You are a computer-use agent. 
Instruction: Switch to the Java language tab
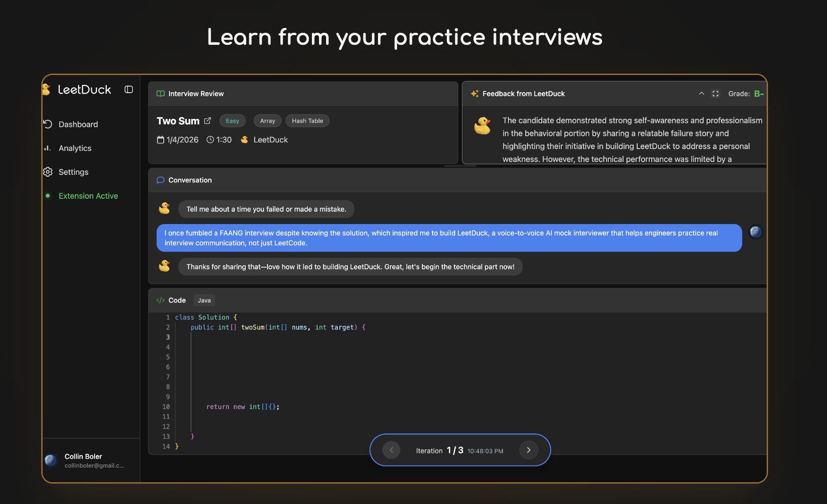click(204, 300)
